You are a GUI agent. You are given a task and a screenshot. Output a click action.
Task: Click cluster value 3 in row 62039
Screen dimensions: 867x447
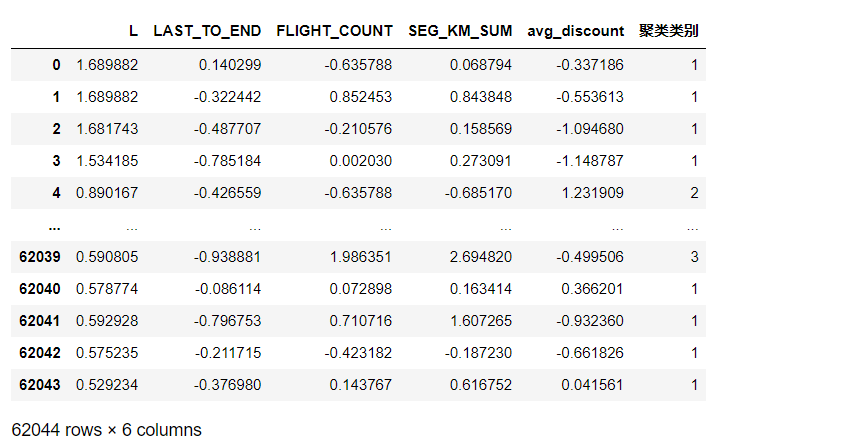[x=693, y=257]
